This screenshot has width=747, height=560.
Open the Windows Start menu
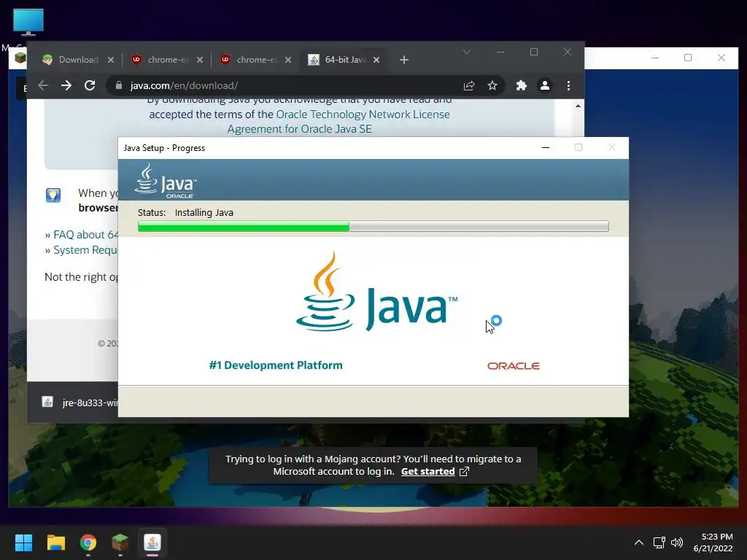pos(23,542)
